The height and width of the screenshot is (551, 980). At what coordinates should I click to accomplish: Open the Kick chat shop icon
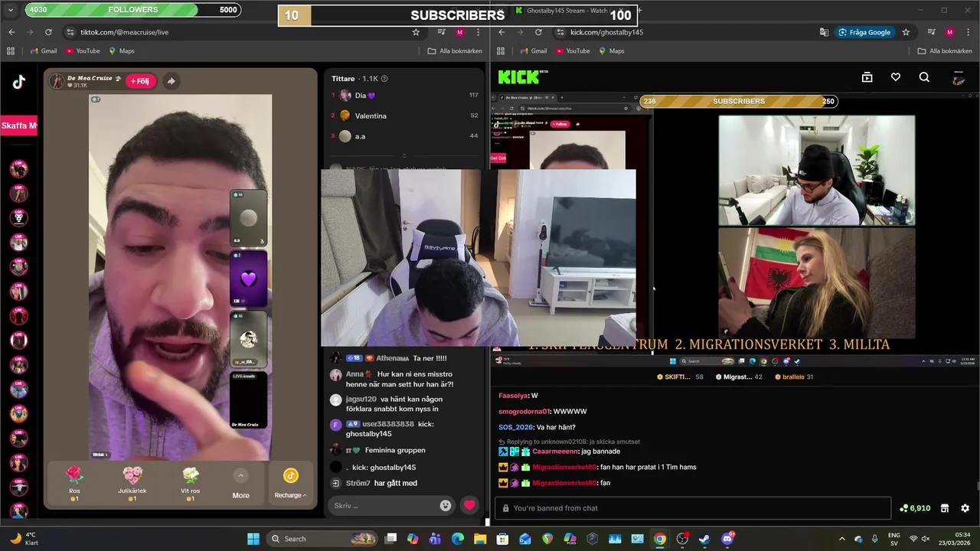point(945,508)
